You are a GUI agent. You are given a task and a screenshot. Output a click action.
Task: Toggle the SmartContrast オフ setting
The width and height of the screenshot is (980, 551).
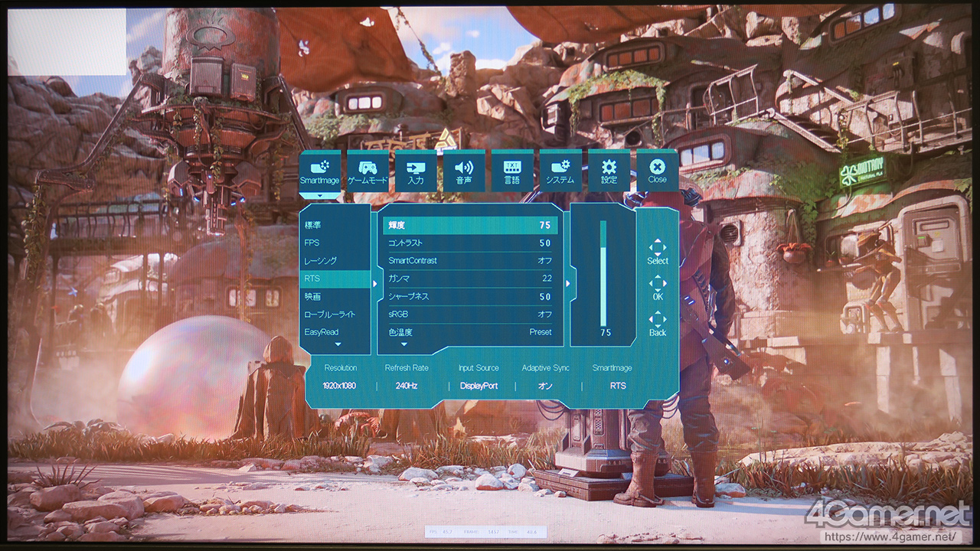click(470, 260)
